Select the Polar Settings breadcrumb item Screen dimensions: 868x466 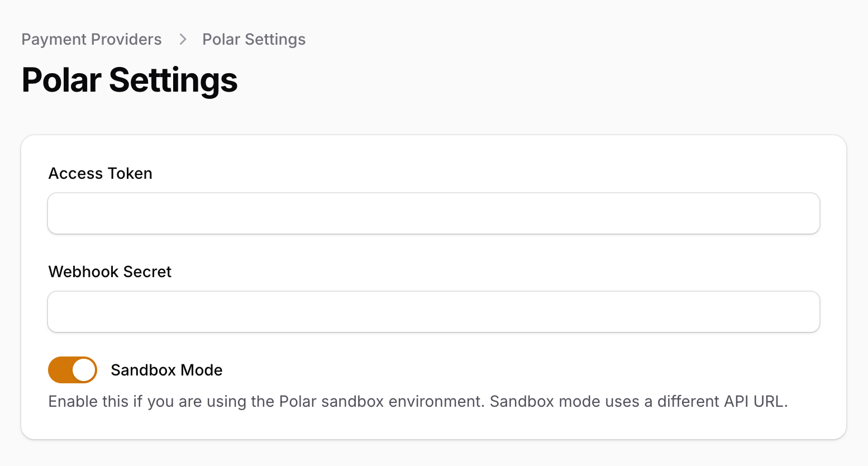pos(254,40)
